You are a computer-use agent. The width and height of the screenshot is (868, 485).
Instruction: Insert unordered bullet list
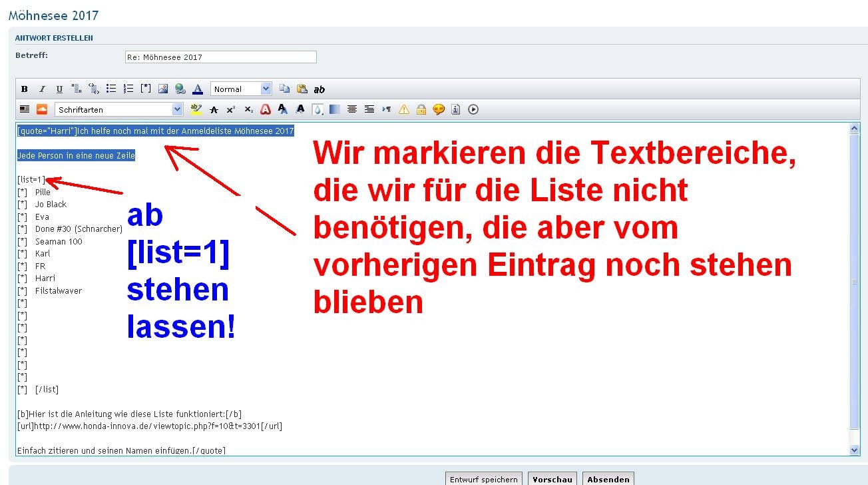111,89
